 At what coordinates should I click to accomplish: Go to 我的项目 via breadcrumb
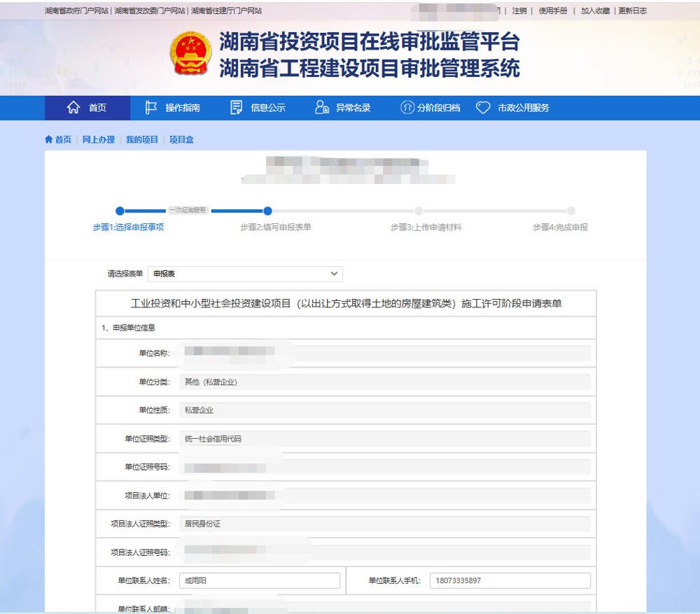(x=141, y=139)
